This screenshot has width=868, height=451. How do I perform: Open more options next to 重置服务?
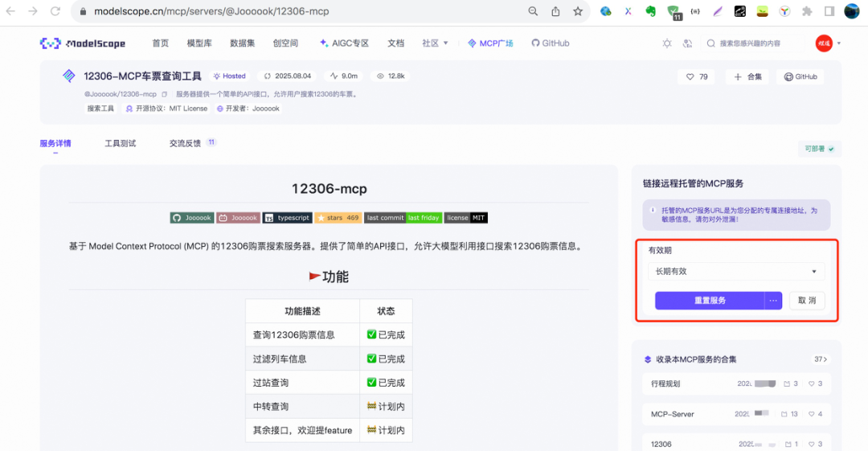click(x=773, y=301)
